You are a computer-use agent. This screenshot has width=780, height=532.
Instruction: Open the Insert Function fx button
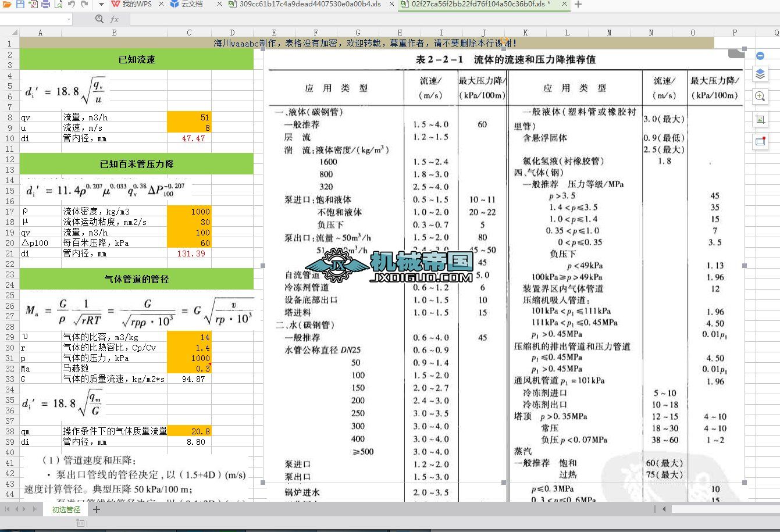[x=115, y=19]
